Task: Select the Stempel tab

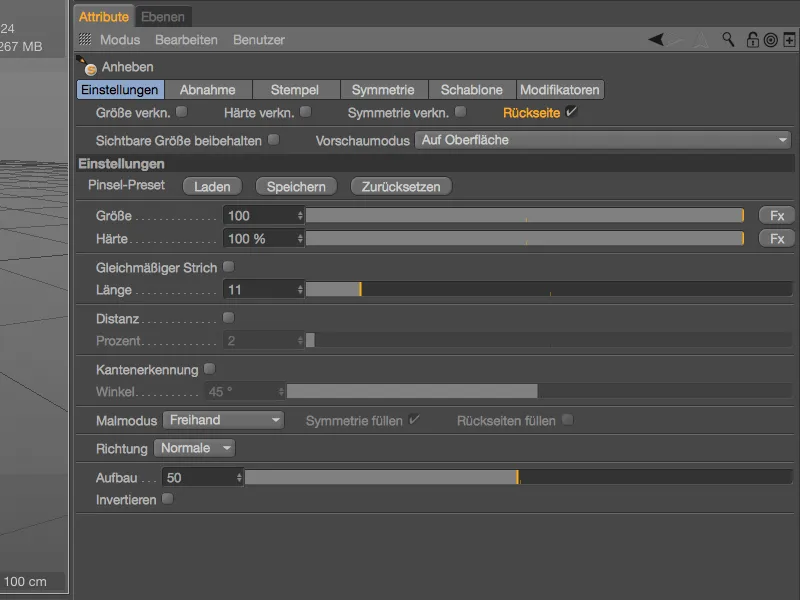Action: pyautogui.click(x=295, y=90)
